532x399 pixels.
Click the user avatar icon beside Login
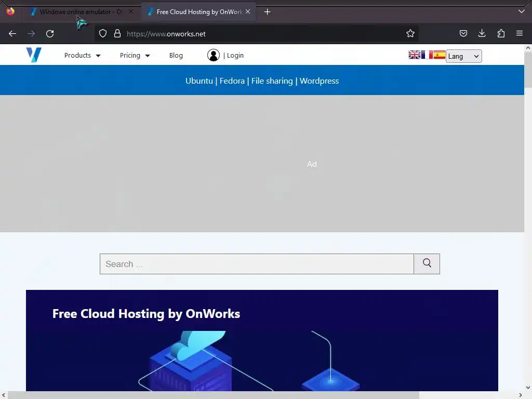click(214, 55)
